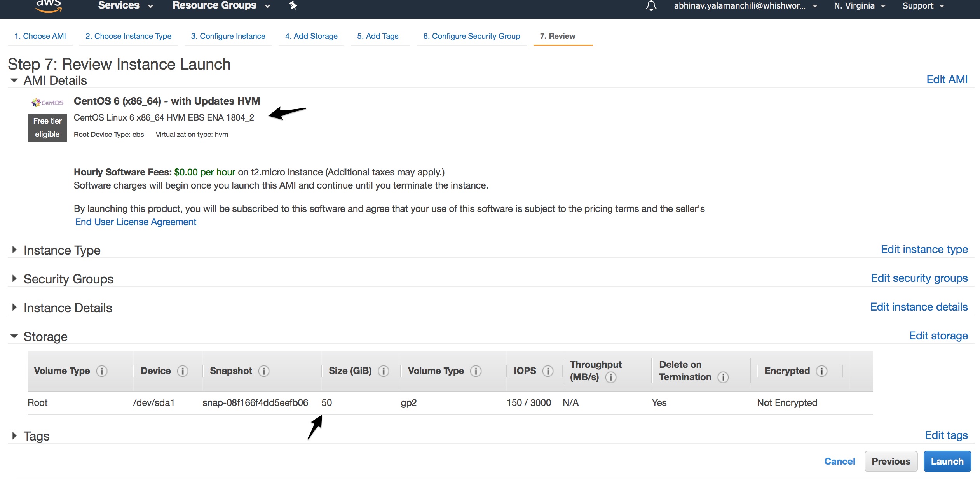Click the 150 / 3000 IOPS value
The width and height of the screenshot is (980, 479).
tap(528, 403)
